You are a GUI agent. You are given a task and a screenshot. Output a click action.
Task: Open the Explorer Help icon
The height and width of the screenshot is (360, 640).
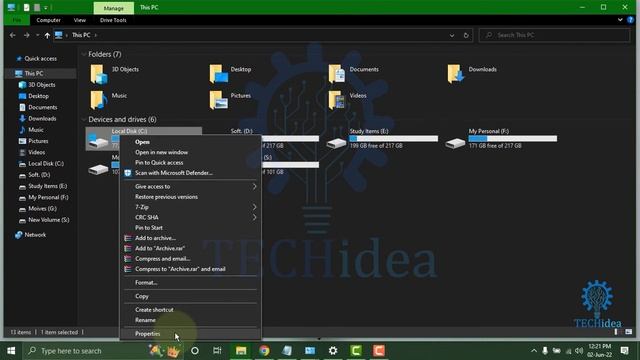631,20
